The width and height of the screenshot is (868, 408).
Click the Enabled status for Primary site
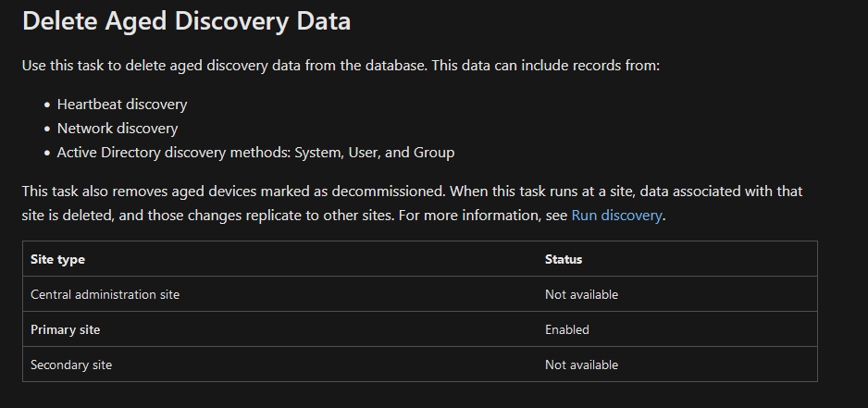(x=567, y=329)
